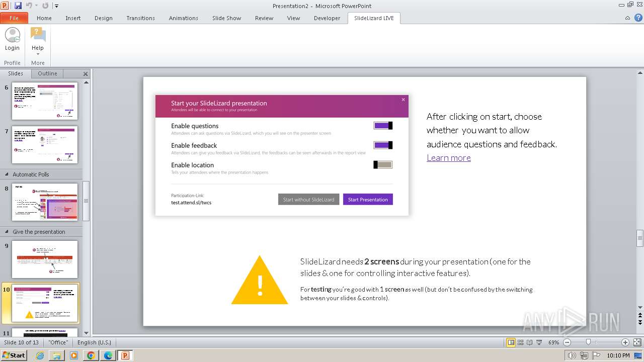Click the Learn more link on slide
The image size is (644, 362).
449,157
